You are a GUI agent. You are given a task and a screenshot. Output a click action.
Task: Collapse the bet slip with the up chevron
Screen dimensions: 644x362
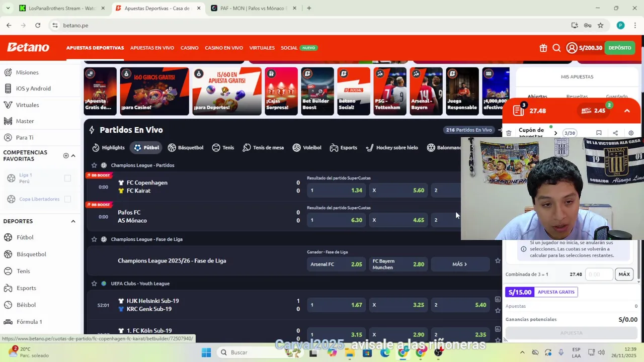(x=627, y=111)
